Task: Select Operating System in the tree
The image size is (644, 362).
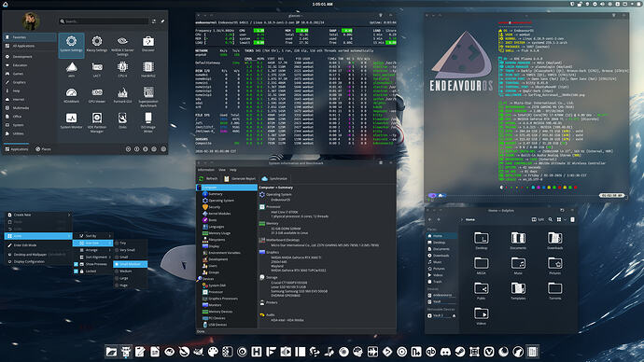Action: coord(221,201)
